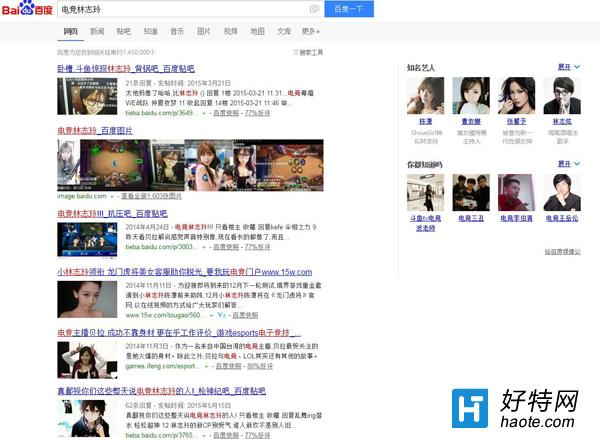Click 曹安娜's portrait photo
Image resolution: width=600 pixels, height=441 pixels.
[x=471, y=95]
